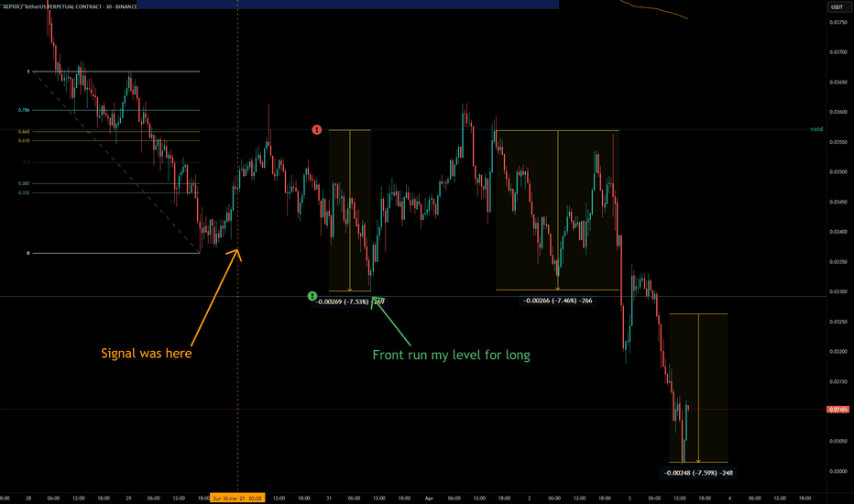Select the 'Signal was here' text annotation
This screenshot has width=854, height=504.
pos(147,354)
